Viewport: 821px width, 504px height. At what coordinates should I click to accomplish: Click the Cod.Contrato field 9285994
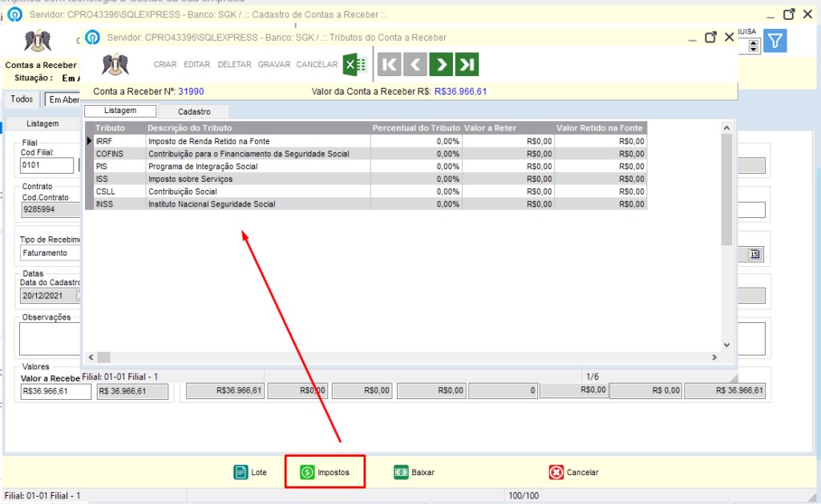[51, 209]
